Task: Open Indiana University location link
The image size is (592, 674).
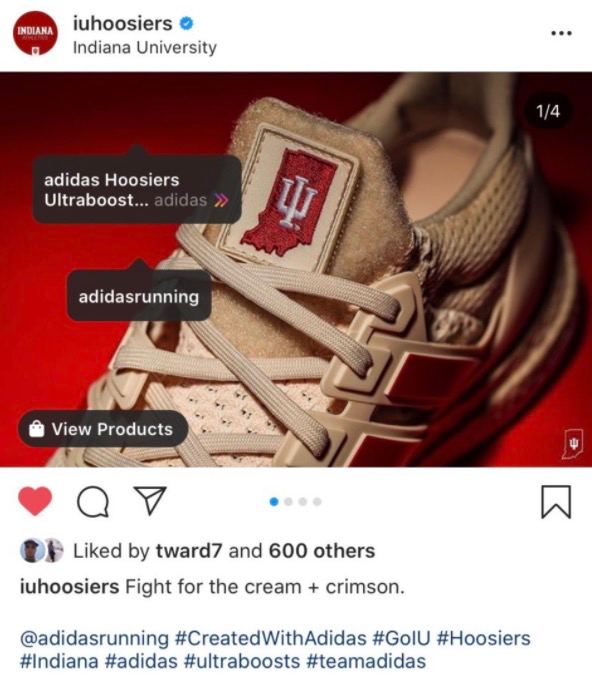Action: click(x=145, y=47)
